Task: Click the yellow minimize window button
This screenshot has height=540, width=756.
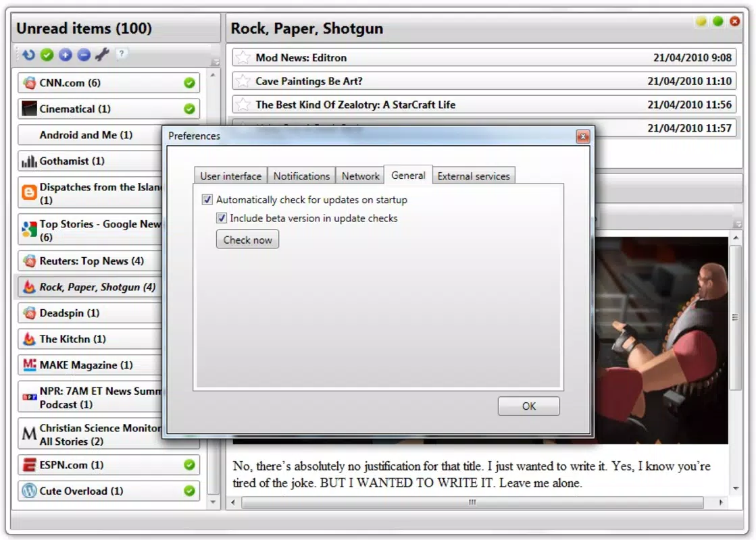Action: point(701,22)
